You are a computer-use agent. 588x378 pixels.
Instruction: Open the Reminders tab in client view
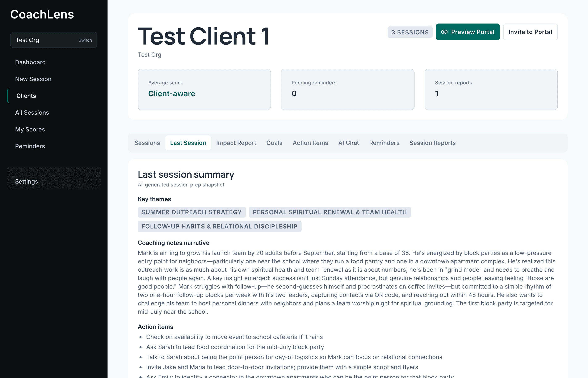click(x=384, y=143)
